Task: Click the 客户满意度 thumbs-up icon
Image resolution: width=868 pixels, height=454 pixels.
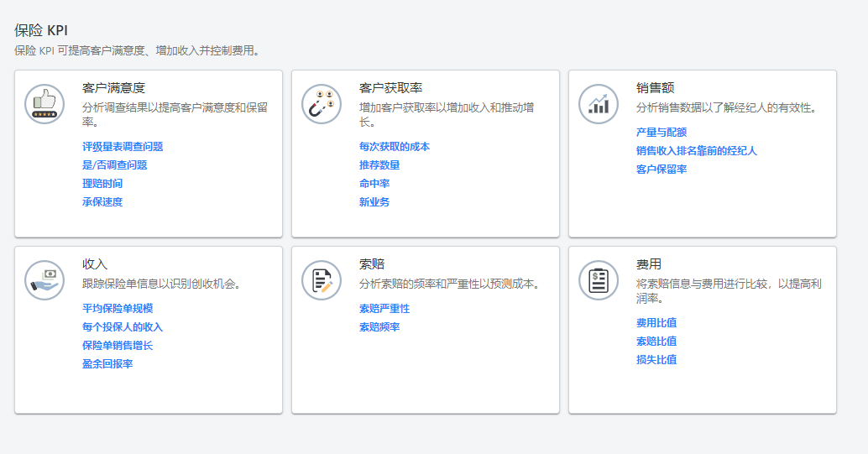Action: pyautogui.click(x=44, y=104)
